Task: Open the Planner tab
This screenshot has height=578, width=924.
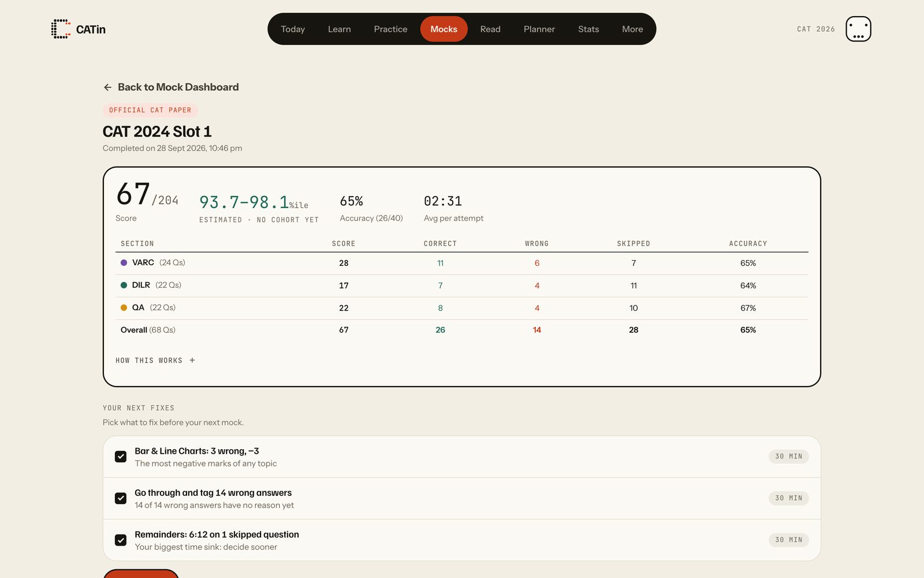Action: click(x=539, y=29)
